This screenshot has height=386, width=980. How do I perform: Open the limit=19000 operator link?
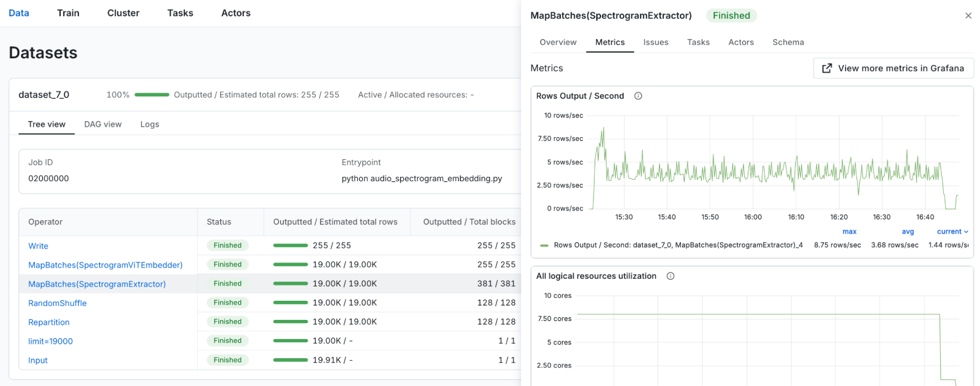point(50,341)
